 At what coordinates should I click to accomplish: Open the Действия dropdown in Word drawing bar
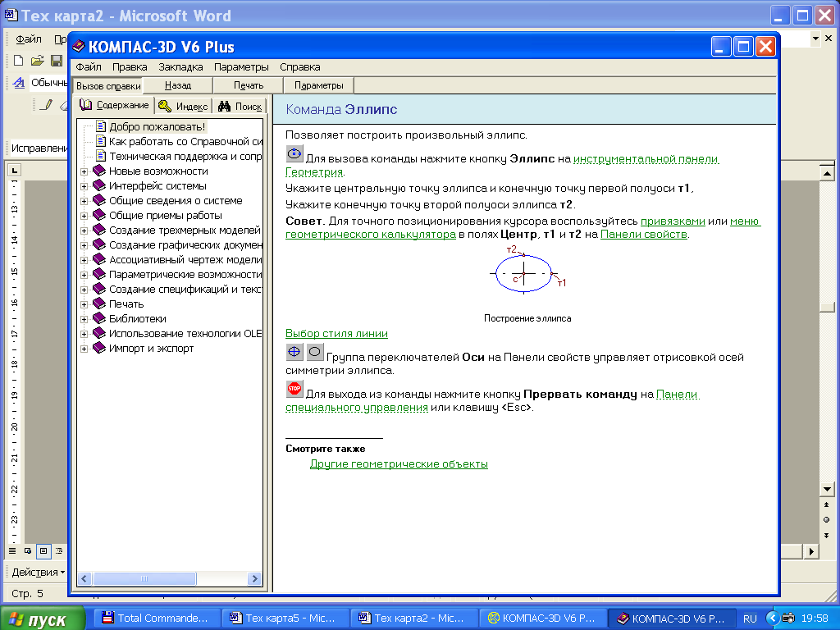tap(38, 572)
